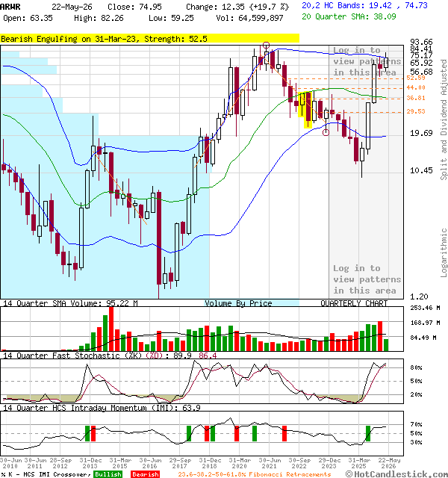
Task: Click the Volume By Price label
Action: (x=238, y=303)
